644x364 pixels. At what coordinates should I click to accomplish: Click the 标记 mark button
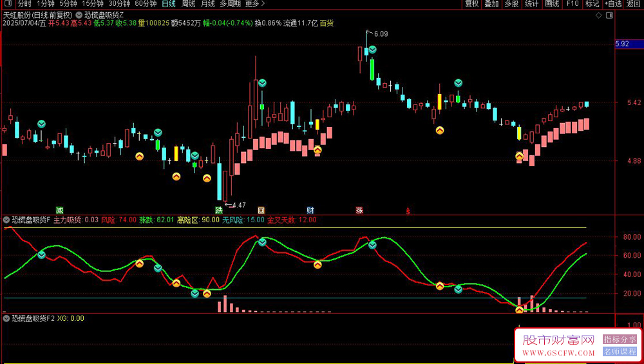pos(592,4)
